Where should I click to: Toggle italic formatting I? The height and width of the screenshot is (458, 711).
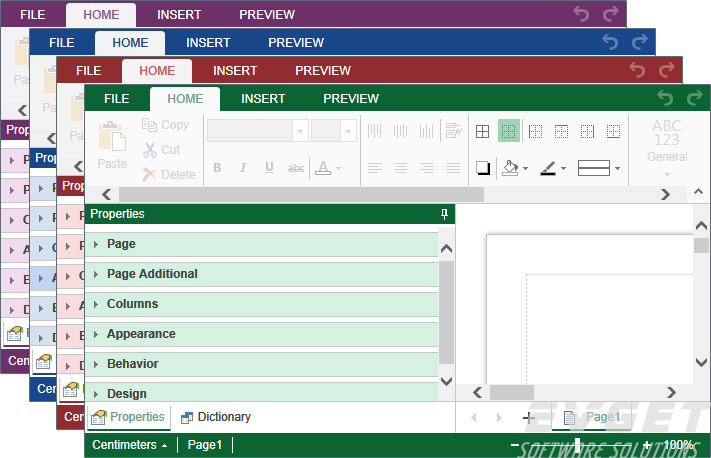[243, 168]
